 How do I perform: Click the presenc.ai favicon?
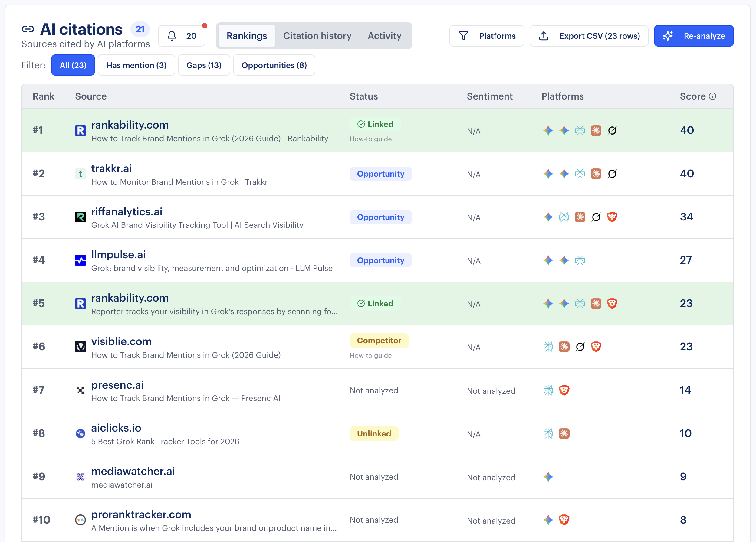[80, 390]
